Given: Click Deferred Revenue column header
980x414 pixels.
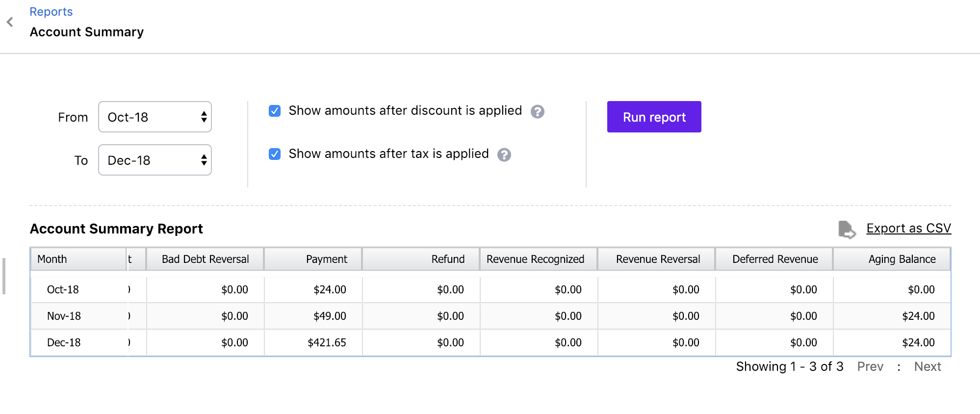Looking at the screenshot, I should click(774, 259).
